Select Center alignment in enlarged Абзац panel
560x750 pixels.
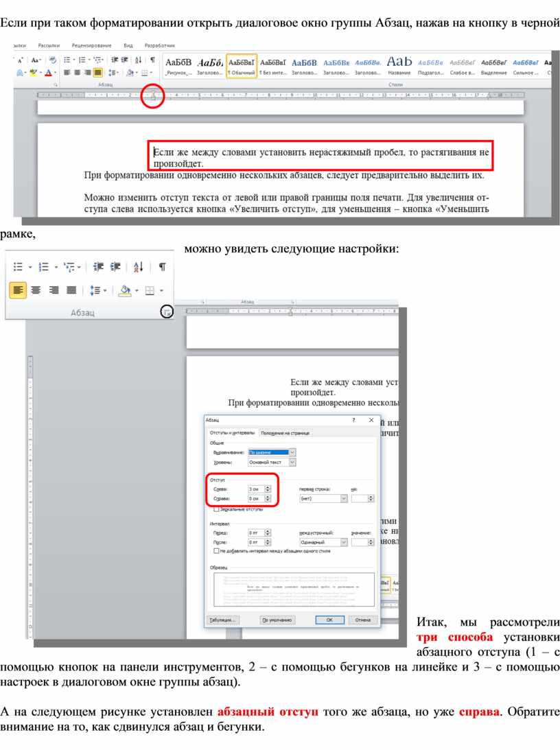point(36,290)
